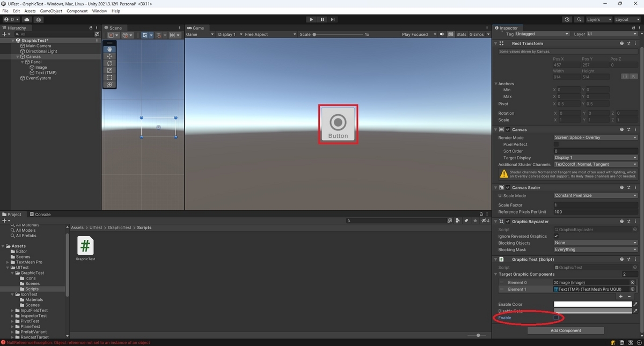This screenshot has height=346, width=644.
Task: Click the Step forward button
Action: click(333, 19)
